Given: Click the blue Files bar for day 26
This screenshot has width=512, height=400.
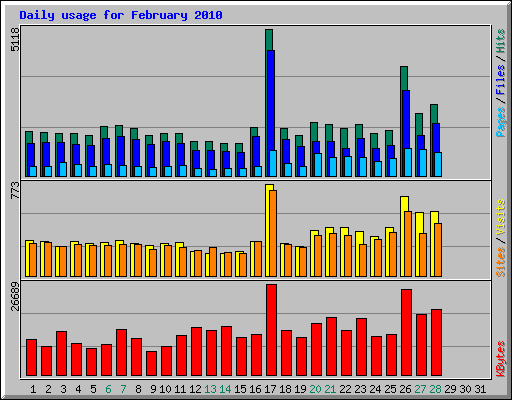Looking at the screenshot, I should click(x=406, y=119).
